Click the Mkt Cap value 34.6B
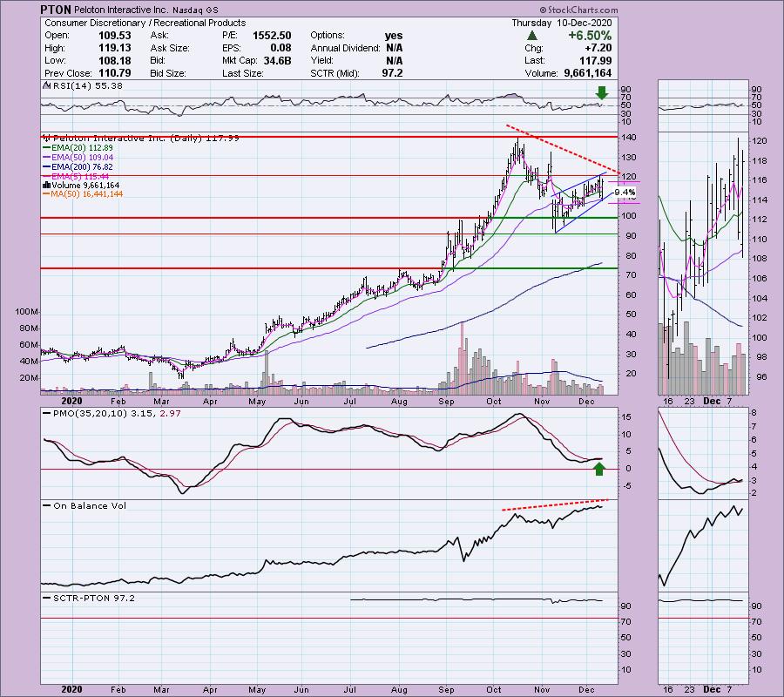 click(277, 60)
